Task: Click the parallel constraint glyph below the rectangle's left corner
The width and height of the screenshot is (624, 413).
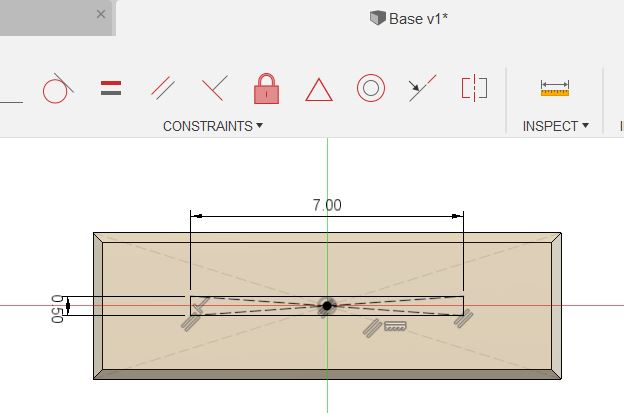Action: pyautogui.click(x=190, y=322)
